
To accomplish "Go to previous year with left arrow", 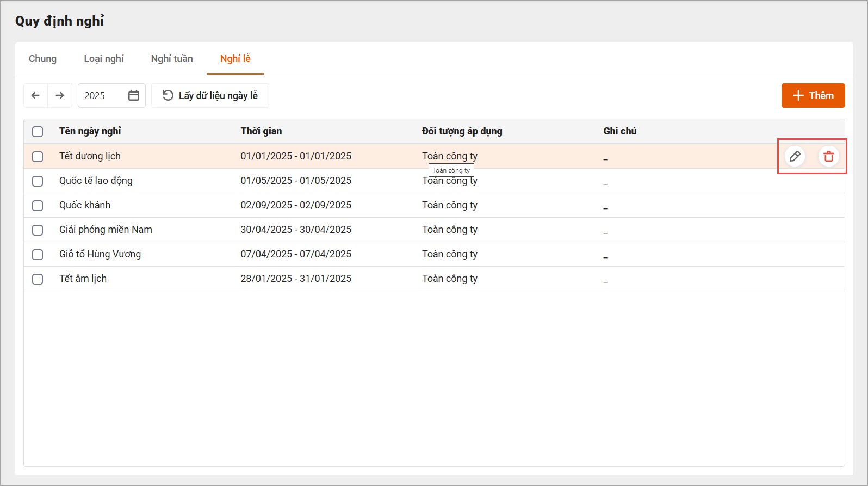I will (35, 95).
